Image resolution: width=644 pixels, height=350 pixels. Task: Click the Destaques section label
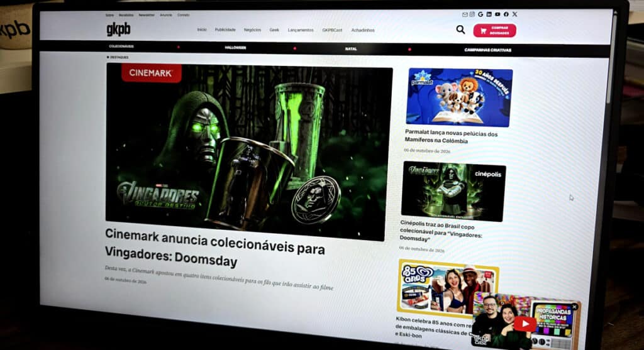pos(118,57)
